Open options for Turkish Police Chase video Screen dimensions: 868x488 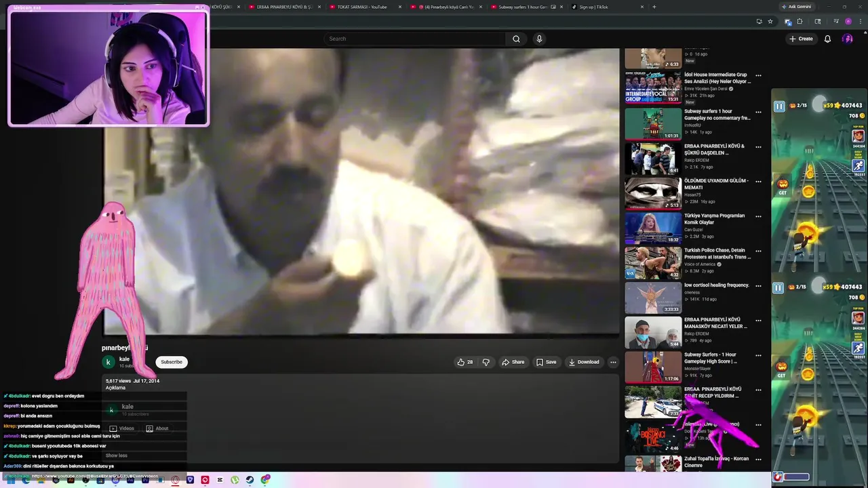(758, 251)
